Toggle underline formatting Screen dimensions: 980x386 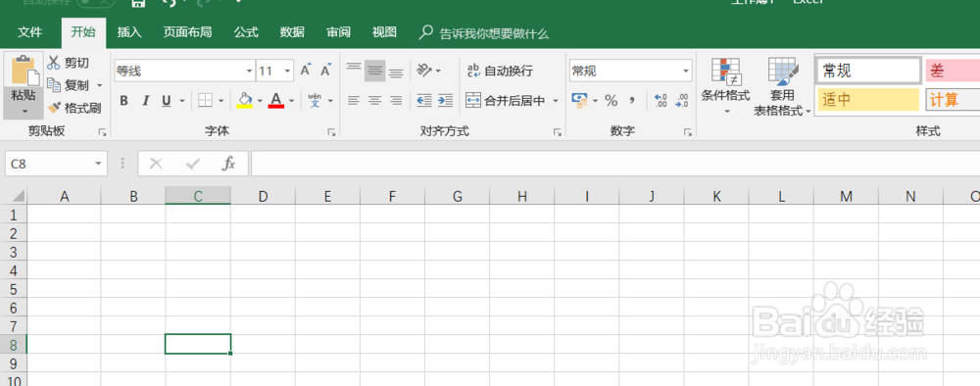pos(167,101)
